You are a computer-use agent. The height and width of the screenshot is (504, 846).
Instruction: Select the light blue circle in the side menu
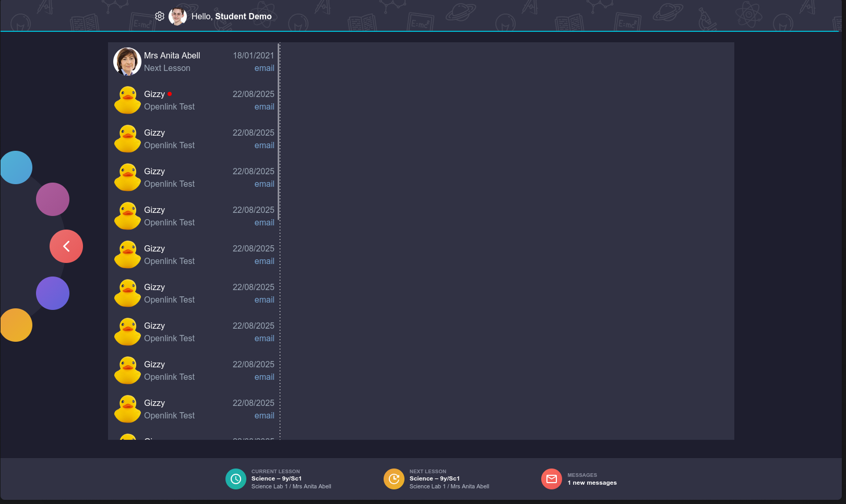coord(16,167)
